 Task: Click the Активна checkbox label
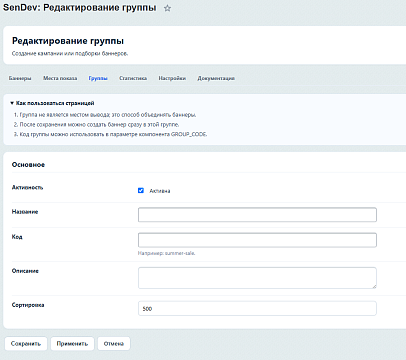coord(160,191)
